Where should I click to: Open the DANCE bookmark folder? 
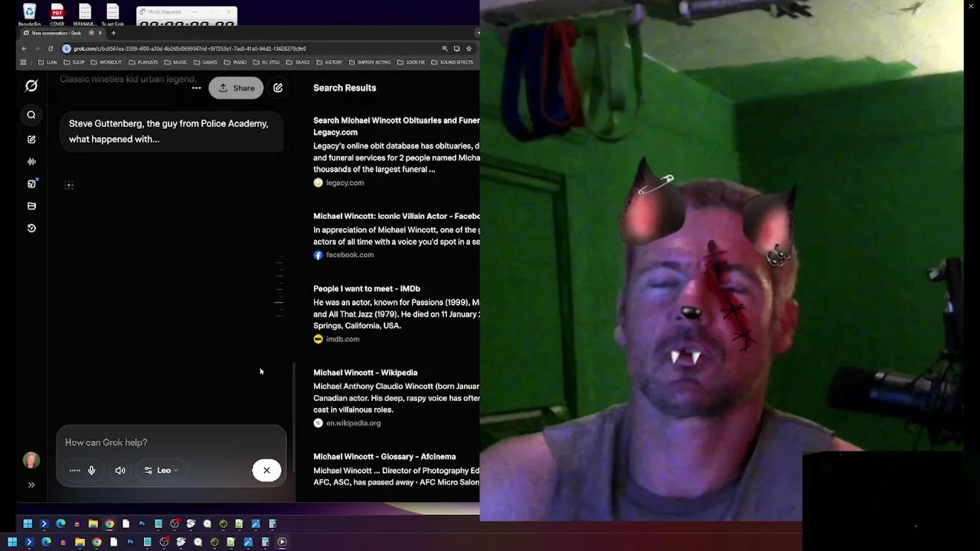(x=299, y=62)
